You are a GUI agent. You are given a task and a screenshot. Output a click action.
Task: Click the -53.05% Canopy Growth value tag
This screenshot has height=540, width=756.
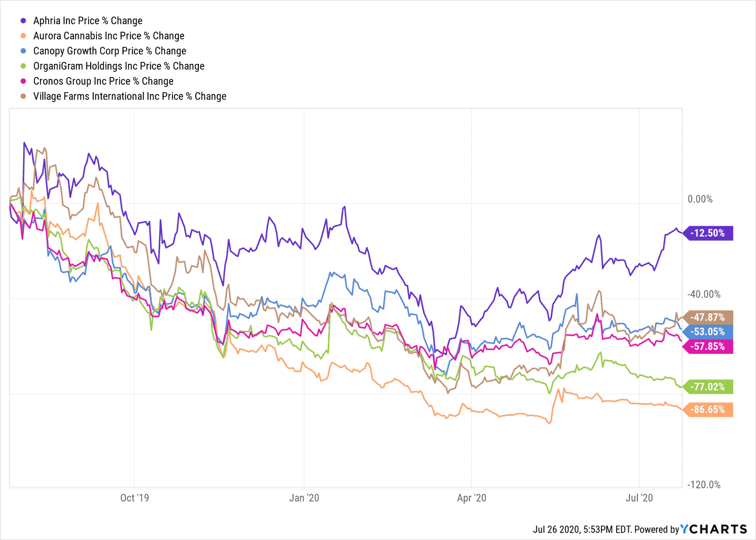click(x=709, y=332)
